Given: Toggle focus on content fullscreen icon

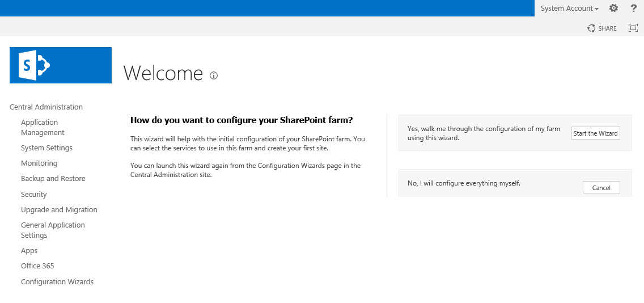Looking at the screenshot, I should coord(633,28).
